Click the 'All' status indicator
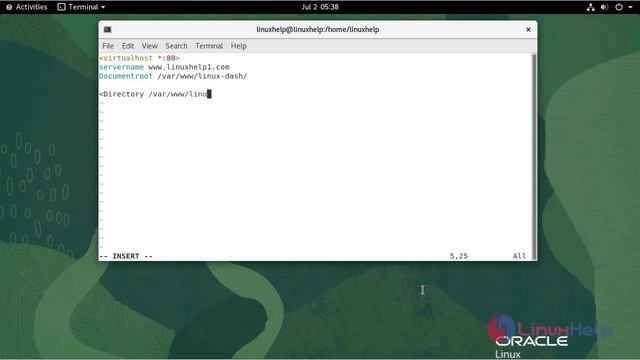This screenshot has width=640, height=360. 519,256
